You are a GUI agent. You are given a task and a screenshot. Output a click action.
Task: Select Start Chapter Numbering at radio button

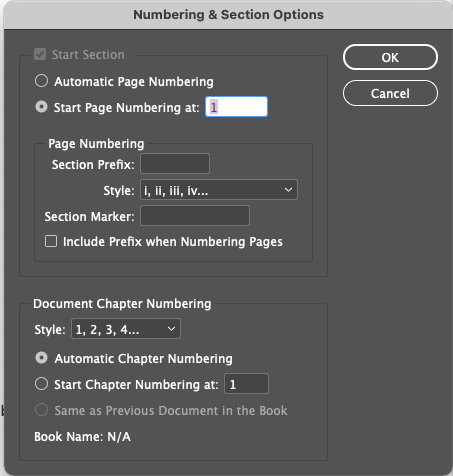pos(42,384)
